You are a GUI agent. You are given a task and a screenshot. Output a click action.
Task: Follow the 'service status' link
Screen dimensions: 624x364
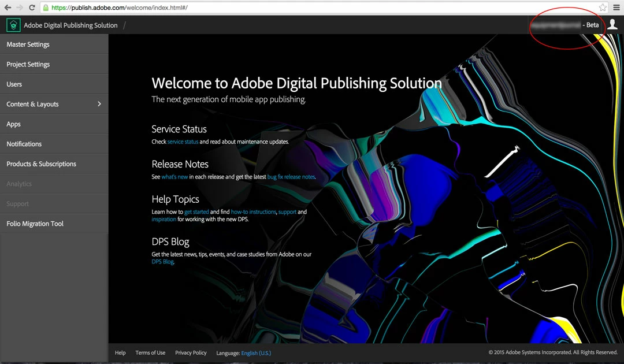(x=183, y=142)
